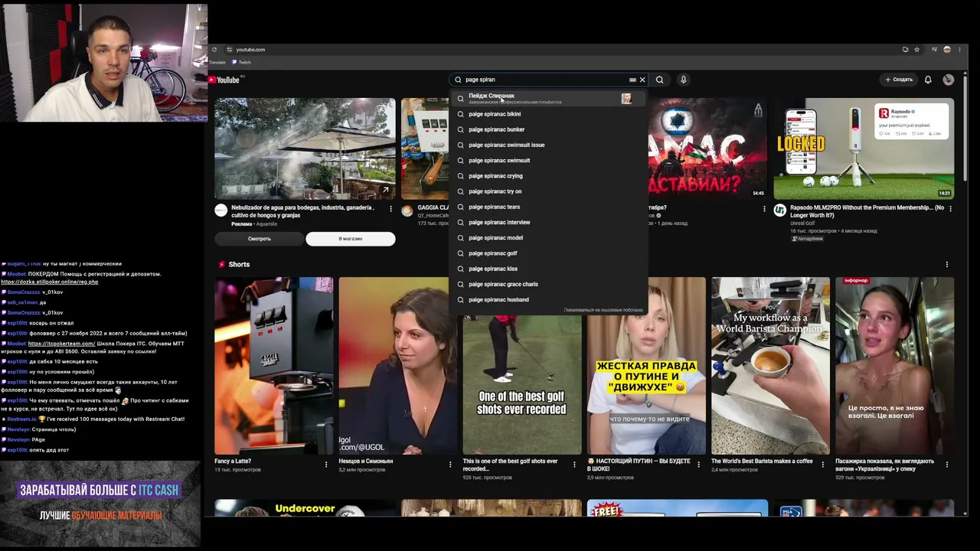Open the Rapsodo MLM2PRO video title
The height and width of the screenshot is (551, 980).
867,211
